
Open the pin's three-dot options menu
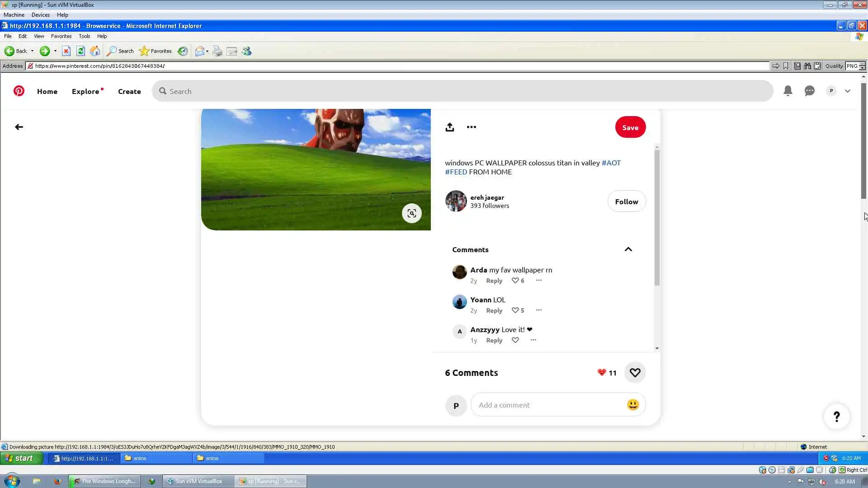pyautogui.click(x=471, y=127)
